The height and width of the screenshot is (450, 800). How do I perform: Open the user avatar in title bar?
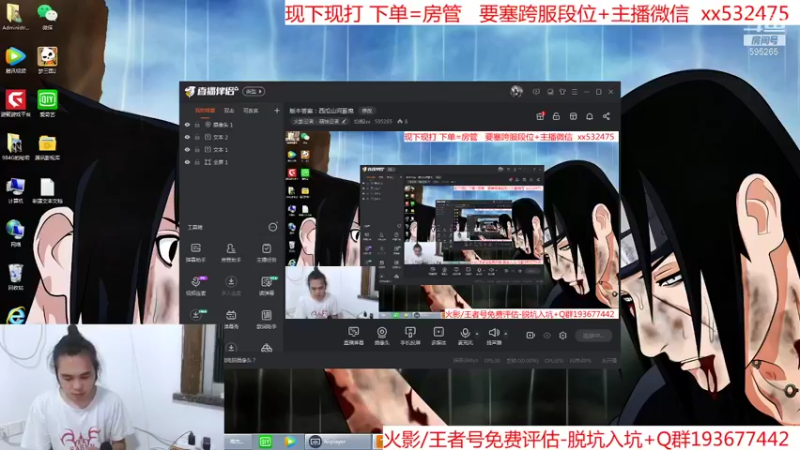pos(516,91)
